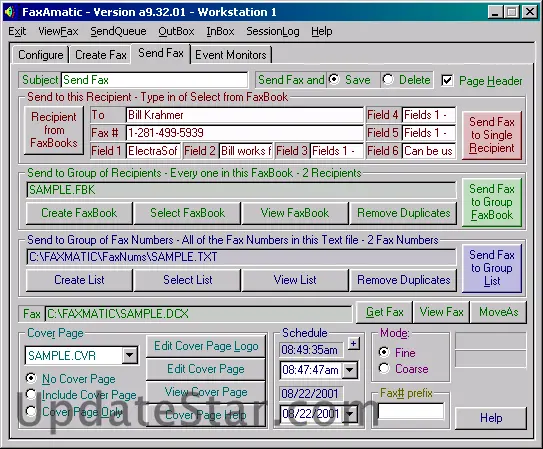Open the SAMPLE.CVR cover page dropdown
This screenshot has width=543, height=449.
coord(130,355)
